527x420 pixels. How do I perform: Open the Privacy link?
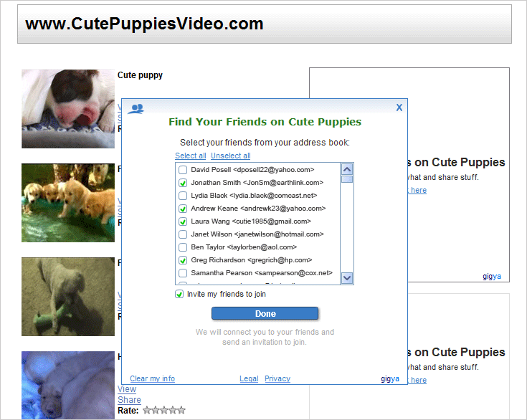pyautogui.click(x=277, y=378)
